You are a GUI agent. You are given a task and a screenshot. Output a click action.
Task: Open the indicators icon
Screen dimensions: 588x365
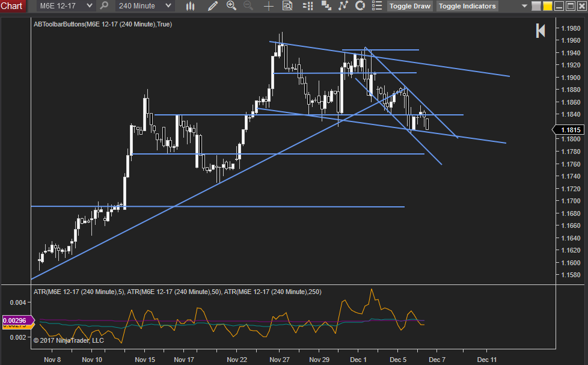tap(343, 5)
